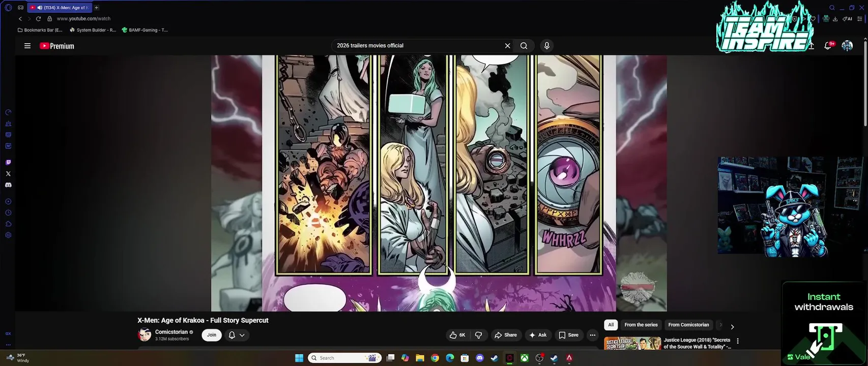Open Justice League (2018) recommended thumbnail

[632, 343]
